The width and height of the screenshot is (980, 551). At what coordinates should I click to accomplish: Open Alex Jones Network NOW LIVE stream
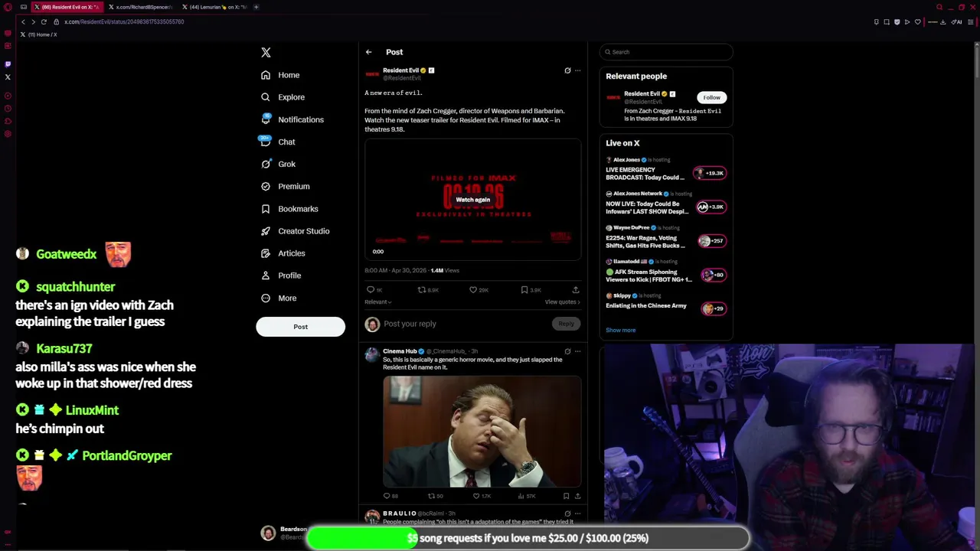666,203
